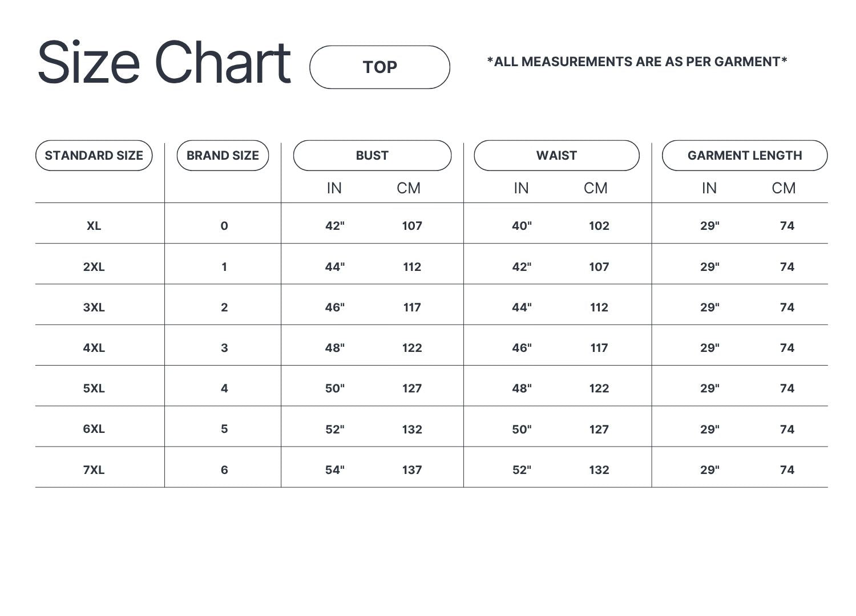Image resolution: width=856 pixels, height=616 pixels.
Task: Click the all measurements as per garment note
Action: (637, 62)
